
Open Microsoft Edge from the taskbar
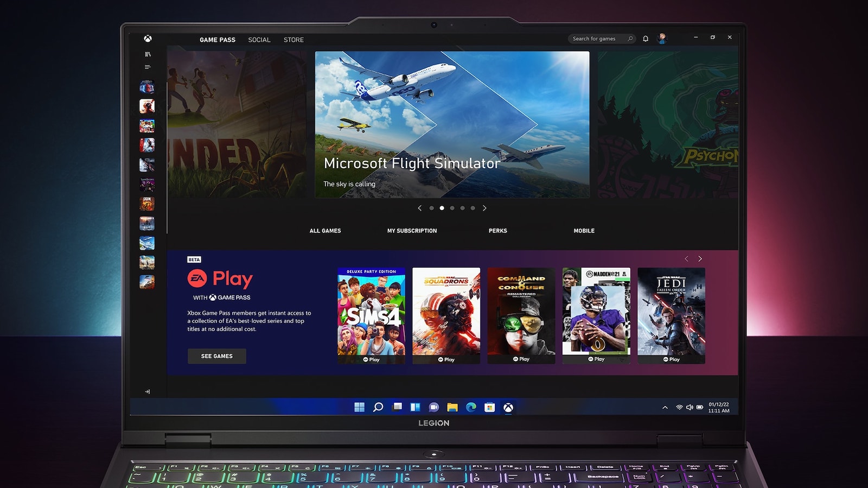[x=471, y=407]
